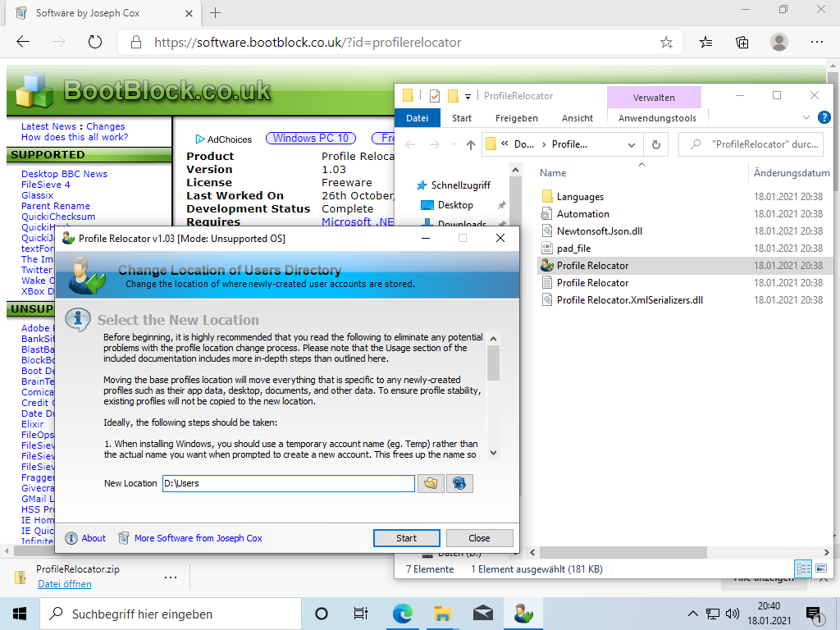Click the volume icon in system tray
Image resolution: width=840 pixels, height=630 pixels.
pos(733,614)
